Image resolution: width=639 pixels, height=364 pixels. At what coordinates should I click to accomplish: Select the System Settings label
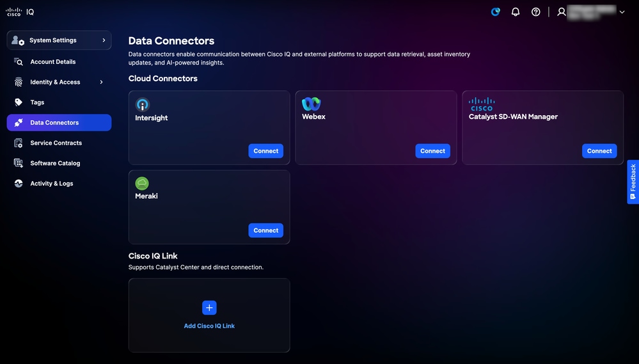(53, 40)
